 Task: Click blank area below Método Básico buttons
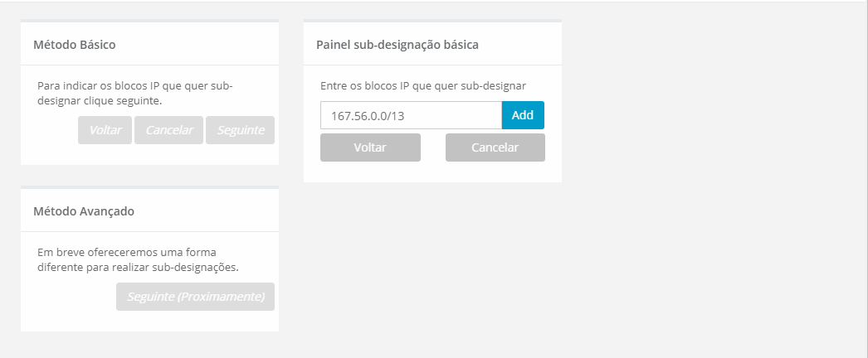click(149, 155)
